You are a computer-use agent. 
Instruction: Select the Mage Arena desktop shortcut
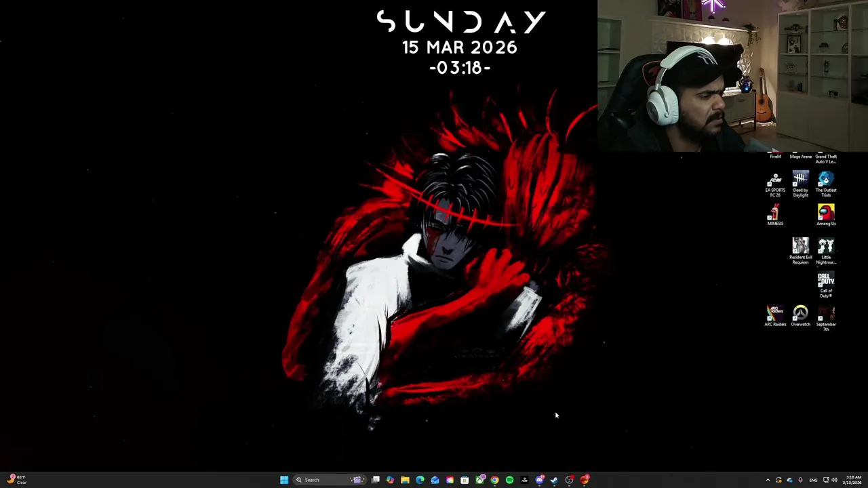point(800,156)
